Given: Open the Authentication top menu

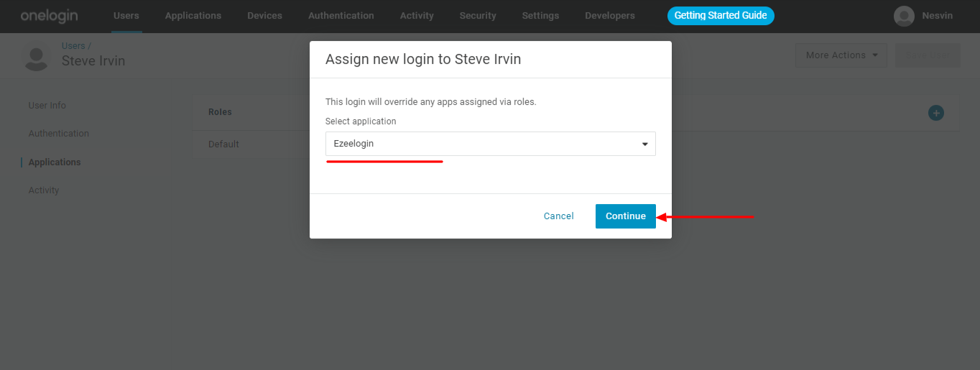Looking at the screenshot, I should tap(341, 16).
